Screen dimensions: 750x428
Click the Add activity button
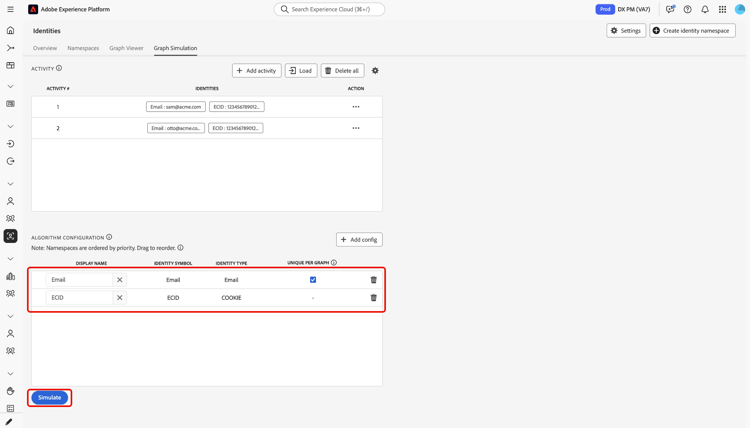pos(257,71)
